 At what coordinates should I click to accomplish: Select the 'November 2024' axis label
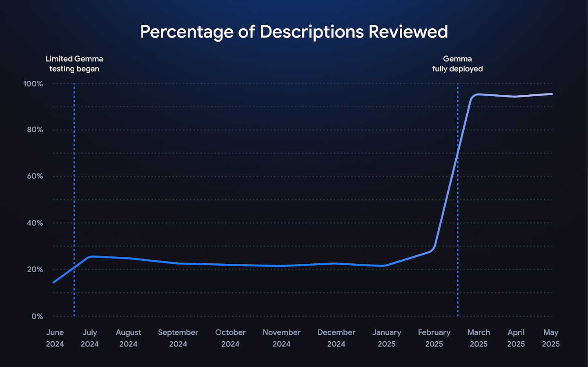(x=281, y=338)
